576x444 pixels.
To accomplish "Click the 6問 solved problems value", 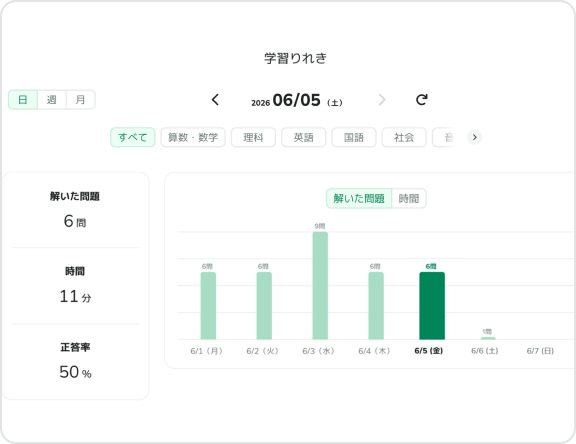I will [x=75, y=221].
